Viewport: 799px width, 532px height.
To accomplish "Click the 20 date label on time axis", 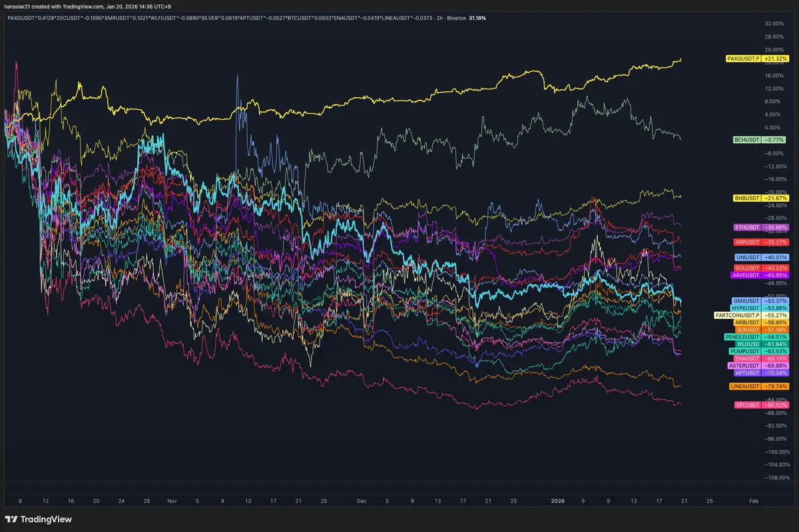I will tap(96, 499).
